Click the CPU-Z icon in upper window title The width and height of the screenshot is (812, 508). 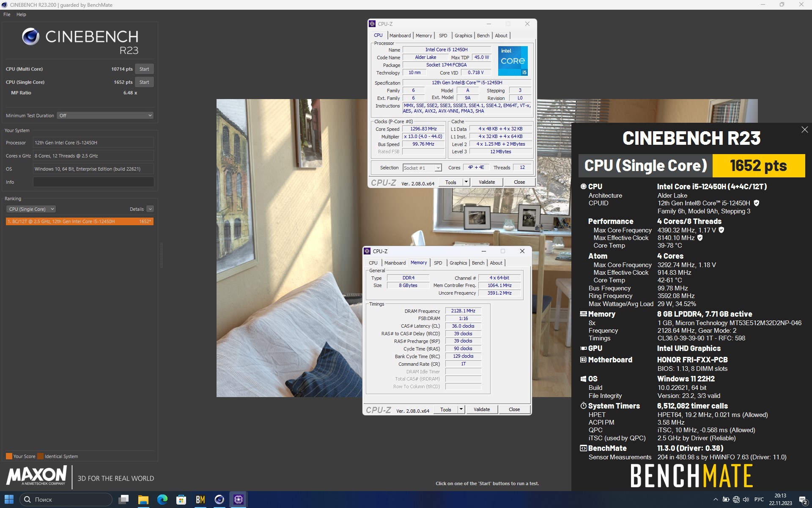(372, 24)
